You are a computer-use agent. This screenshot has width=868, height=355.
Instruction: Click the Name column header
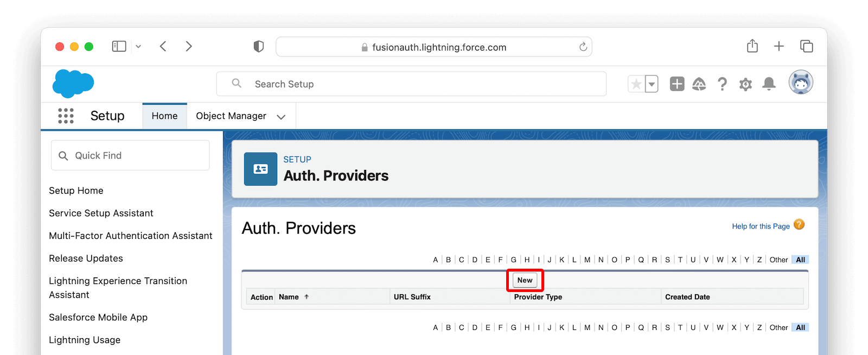click(289, 297)
